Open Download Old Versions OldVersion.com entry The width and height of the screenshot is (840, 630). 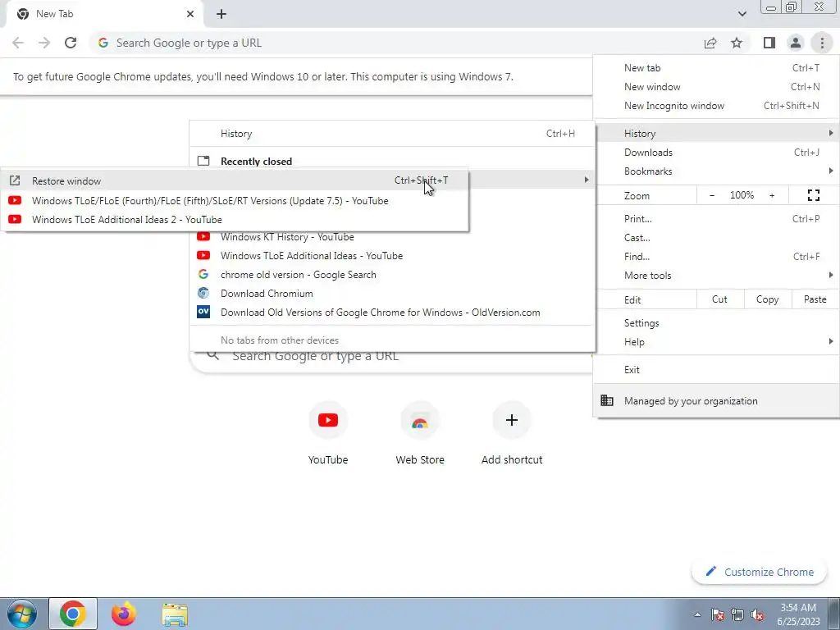click(392, 313)
